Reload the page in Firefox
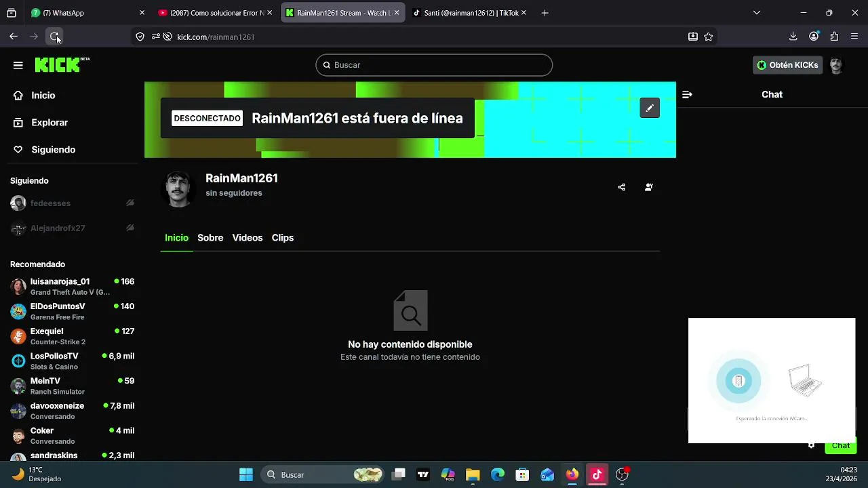The height and width of the screenshot is (488, 868). tap(55, 37)
